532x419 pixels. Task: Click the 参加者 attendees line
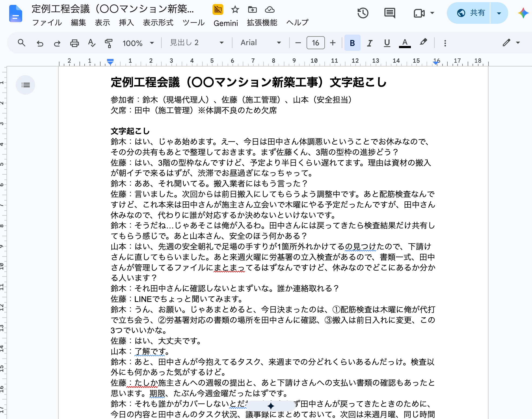point(231,100)
